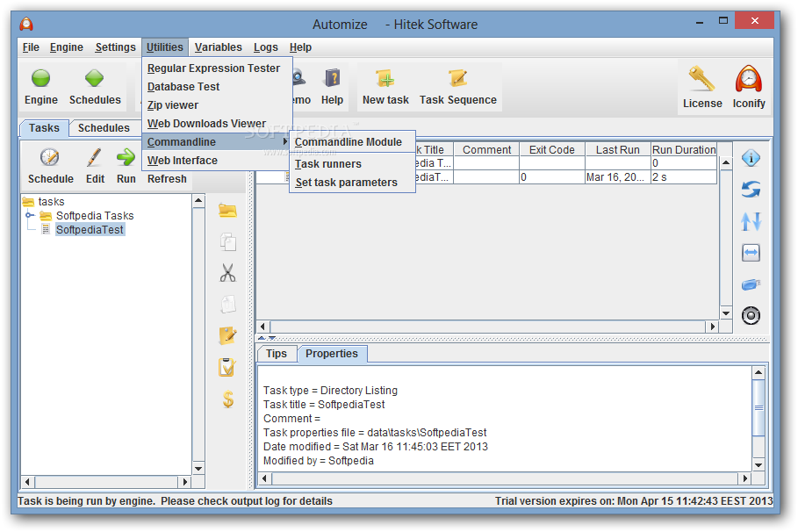This screenshot has width=798, height=532.
Task: Click the Edit pencil icon
Action: 94,157
